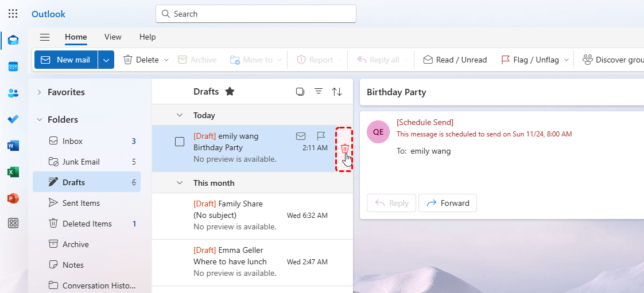Viewport: 644px width, 293px height.
Task: Open the Help tab
Action: pos(148,37)
